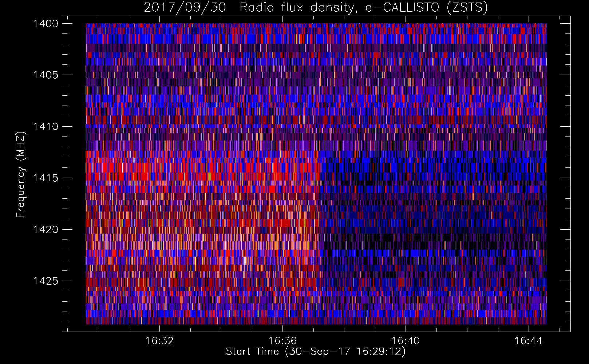Click the 16:32 time axis label

[x=160, y=341]
